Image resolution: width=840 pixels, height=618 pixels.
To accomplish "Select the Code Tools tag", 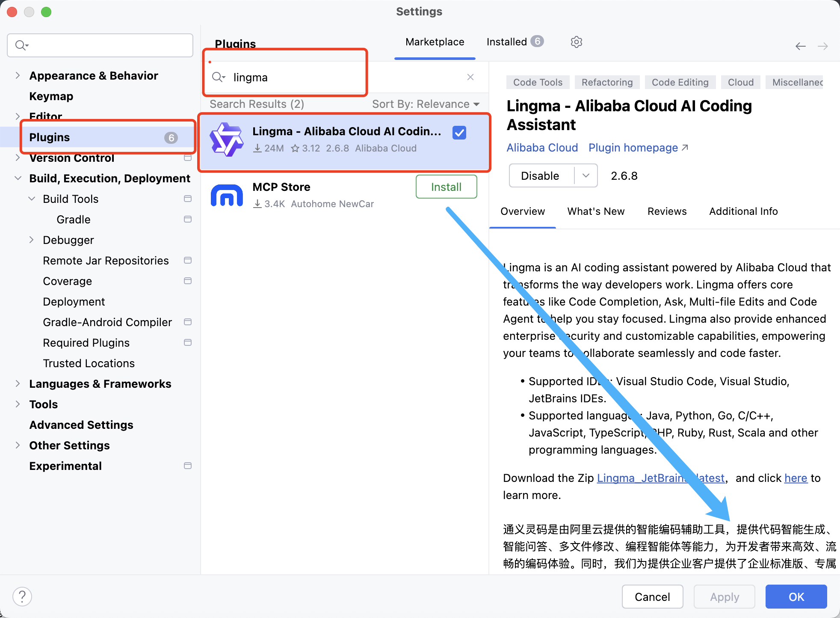I will [x=538, y=82].
